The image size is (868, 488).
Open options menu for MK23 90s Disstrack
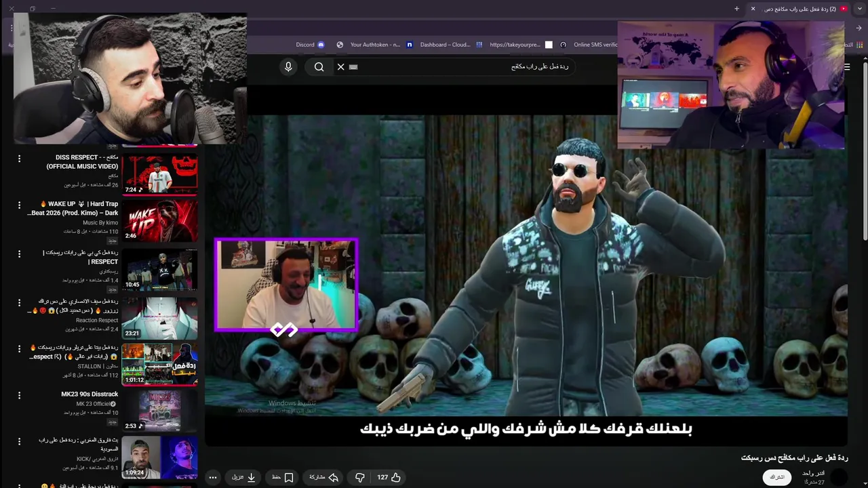(x=19, y=395)
